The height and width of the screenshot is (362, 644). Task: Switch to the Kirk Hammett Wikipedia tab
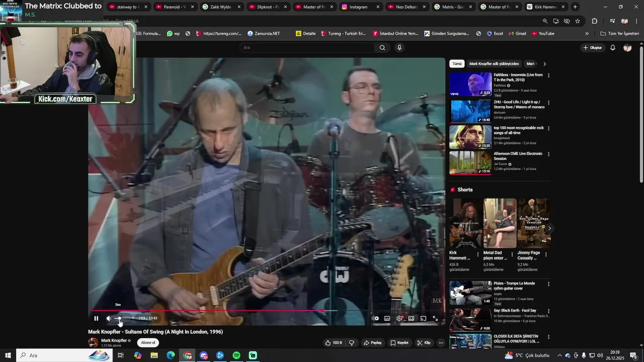tap(545, 7)
